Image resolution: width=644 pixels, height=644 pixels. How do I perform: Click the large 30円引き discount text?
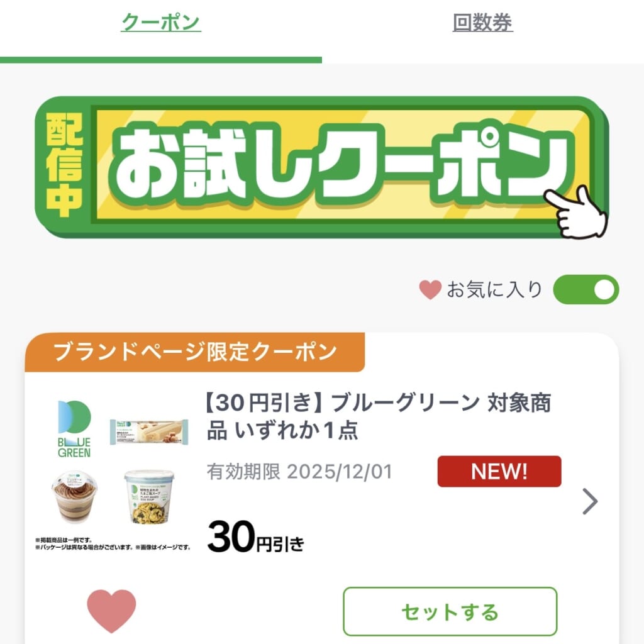pos(255,538)
